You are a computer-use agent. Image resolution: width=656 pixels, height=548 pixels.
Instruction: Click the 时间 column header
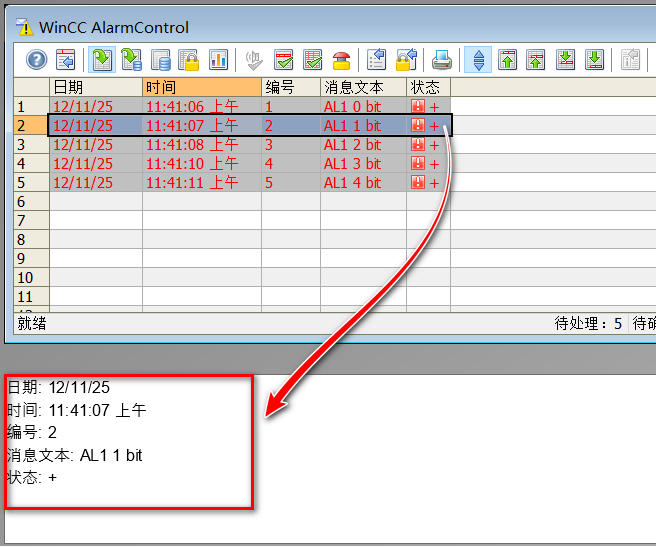coord(202,87)
